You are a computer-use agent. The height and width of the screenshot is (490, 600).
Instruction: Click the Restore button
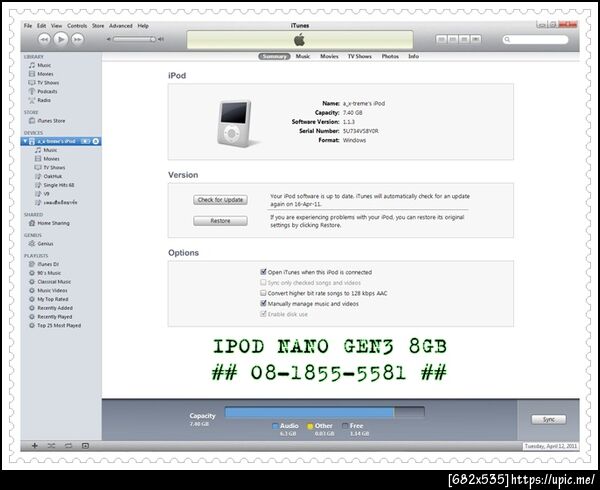(220, 221)
